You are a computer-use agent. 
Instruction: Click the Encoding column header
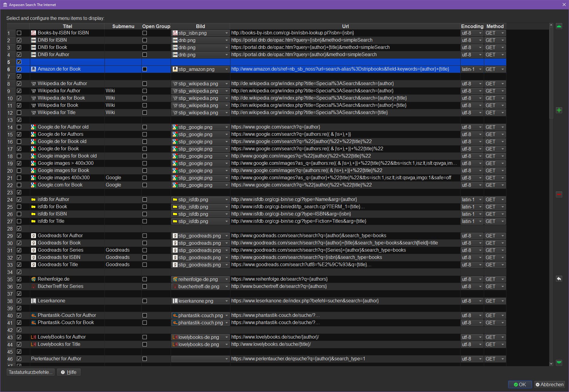[472, 26]
